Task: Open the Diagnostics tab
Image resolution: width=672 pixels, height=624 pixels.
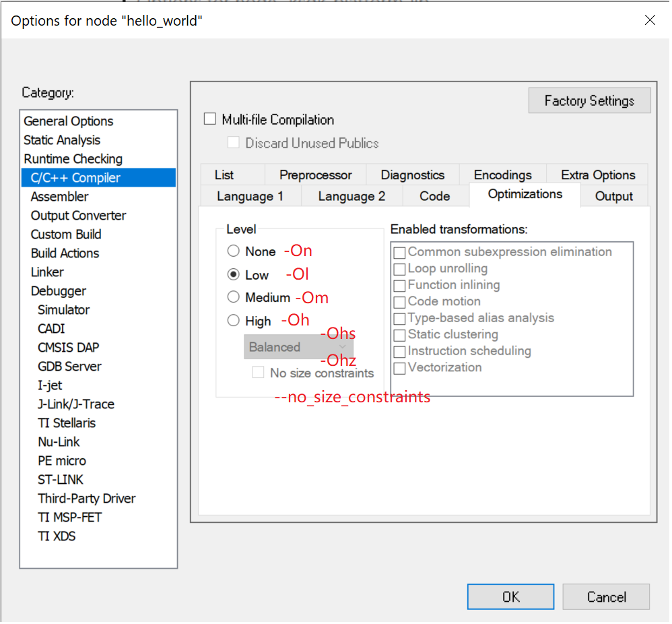Action: pyautogui.click(x=412, y=175)
